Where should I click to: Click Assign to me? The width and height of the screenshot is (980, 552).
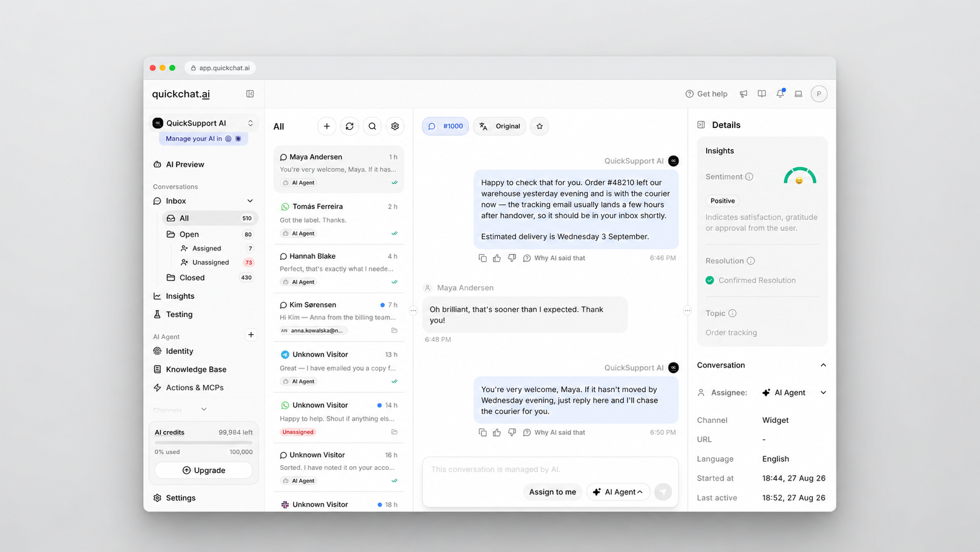(553, 492)
